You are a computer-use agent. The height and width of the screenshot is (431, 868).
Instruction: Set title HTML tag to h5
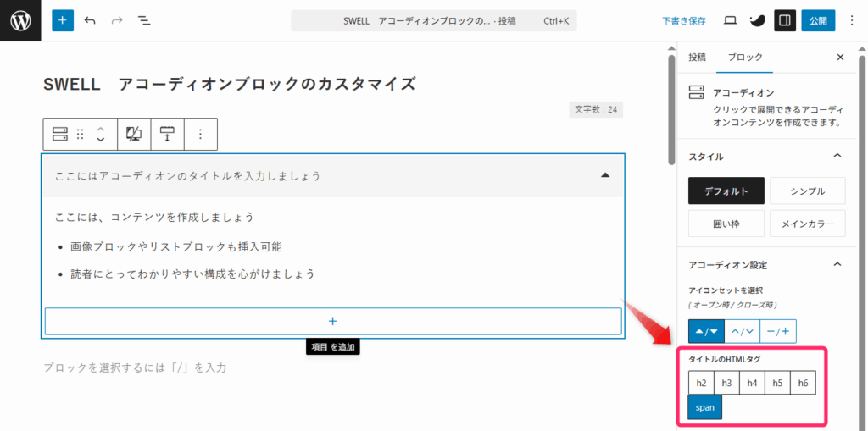pyautogui.click(x=778, y=383)
